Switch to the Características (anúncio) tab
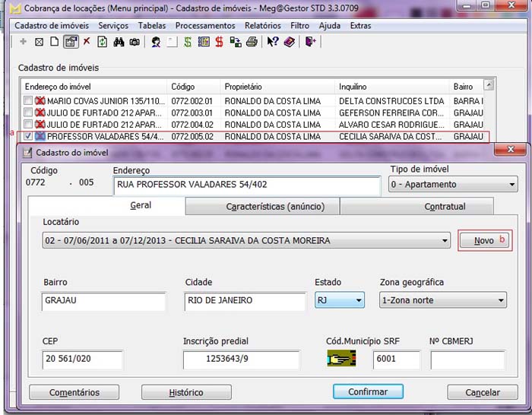 262,207
